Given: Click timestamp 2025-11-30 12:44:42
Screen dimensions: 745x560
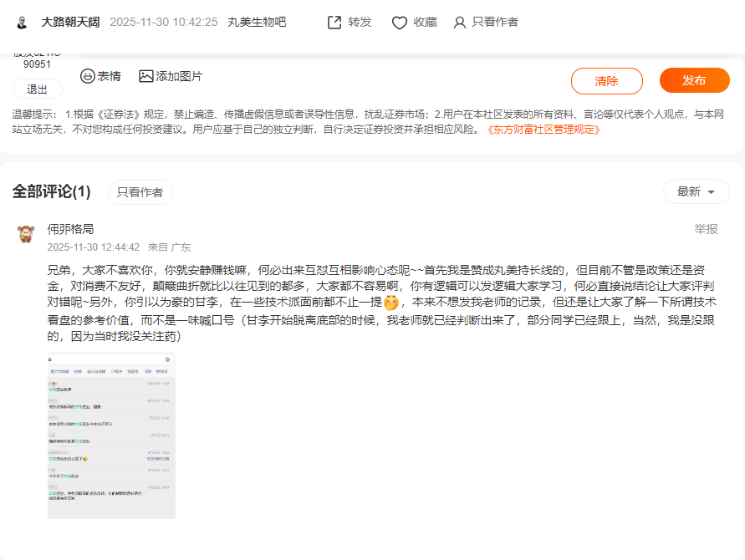Looking at the screenshot, I should (93, 247).
